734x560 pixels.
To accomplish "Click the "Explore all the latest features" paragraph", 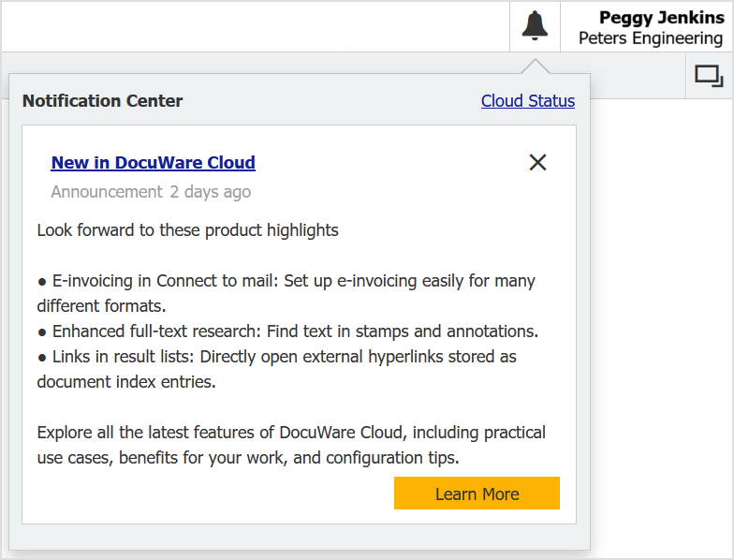I will point(291,433).
